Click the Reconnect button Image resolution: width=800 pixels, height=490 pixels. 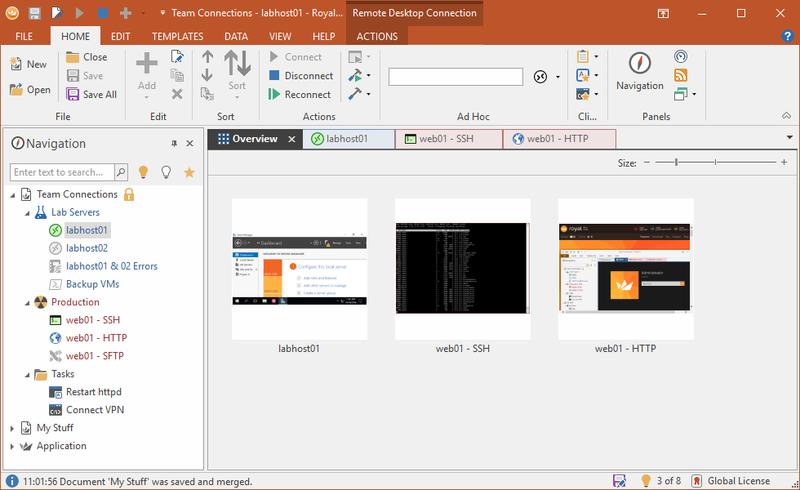(x=300, y=94)
